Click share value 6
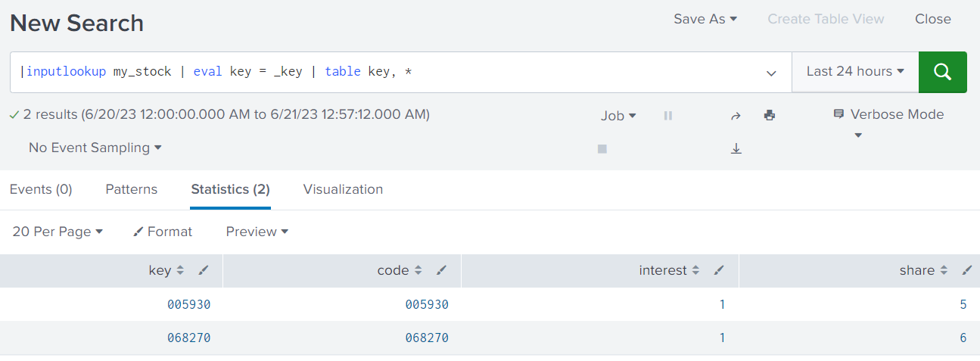Screen dimensions: 980x361 [963, 338]
